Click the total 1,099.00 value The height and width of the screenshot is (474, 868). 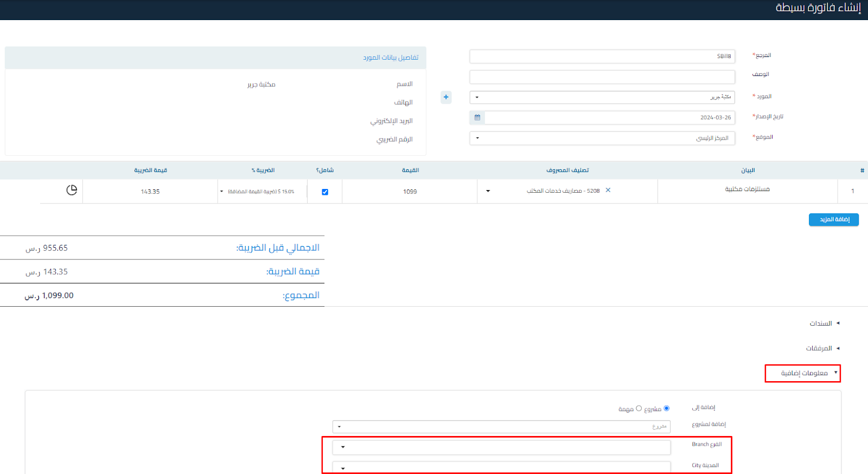[x=49, y=296]
